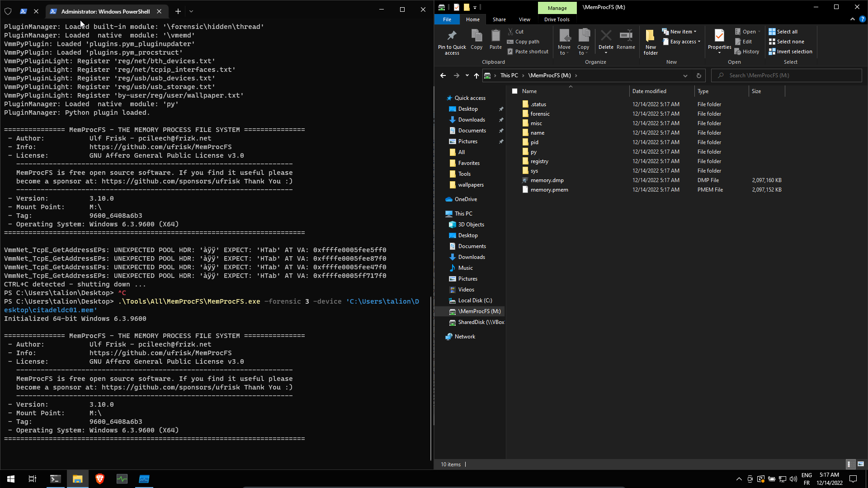
Task: Click the Properties ribbon icon
Action: pos(719,36)
